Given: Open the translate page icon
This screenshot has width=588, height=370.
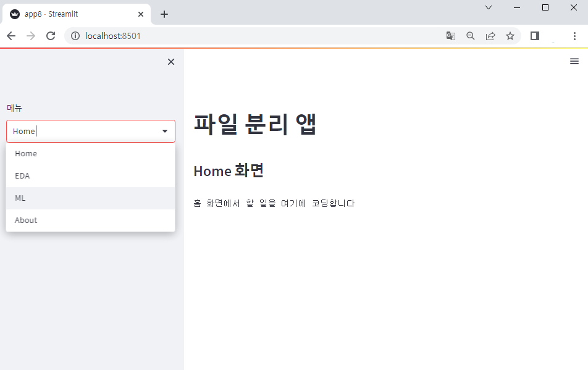Looking at the screenshot, I should coord(451,36).
